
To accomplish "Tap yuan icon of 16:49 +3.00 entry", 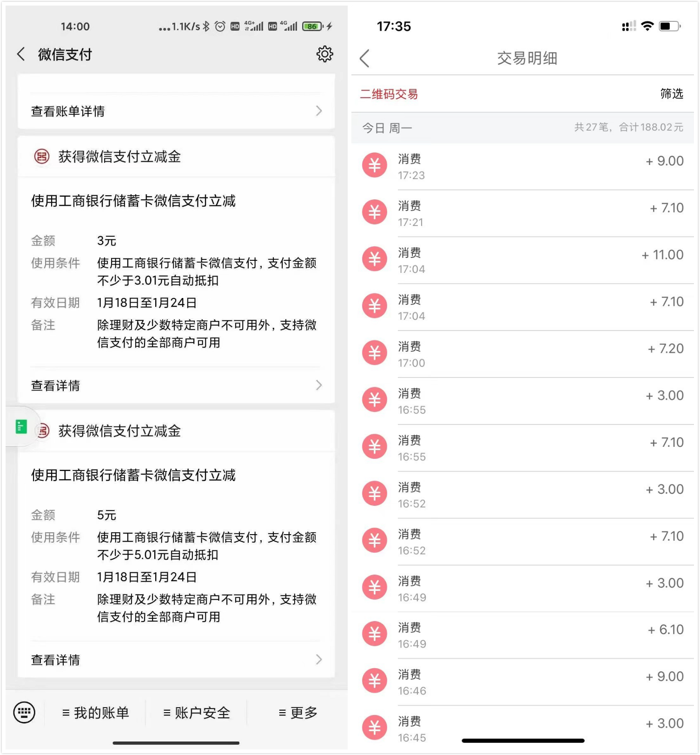I will pyautogui.click(x=375, y=587).
